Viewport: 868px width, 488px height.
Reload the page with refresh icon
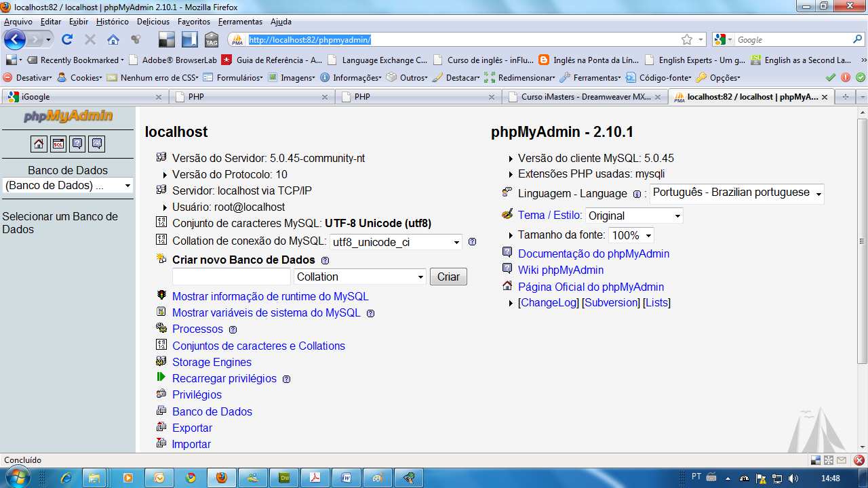(x=67, y=39)
